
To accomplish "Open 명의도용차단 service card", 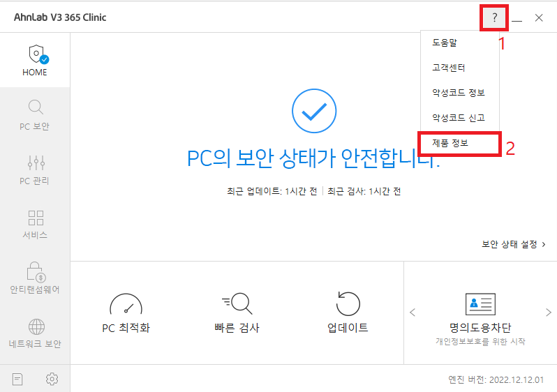I will click(x=480, y=319).
